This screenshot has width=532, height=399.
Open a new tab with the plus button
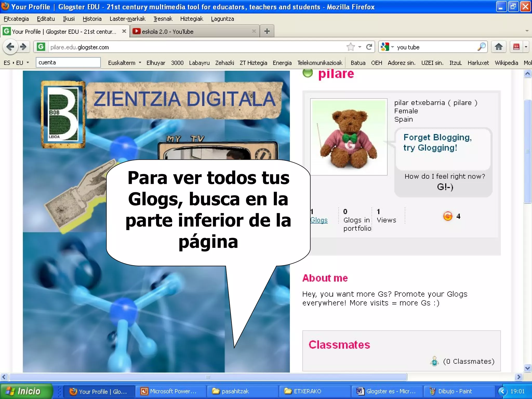(267, 31)
